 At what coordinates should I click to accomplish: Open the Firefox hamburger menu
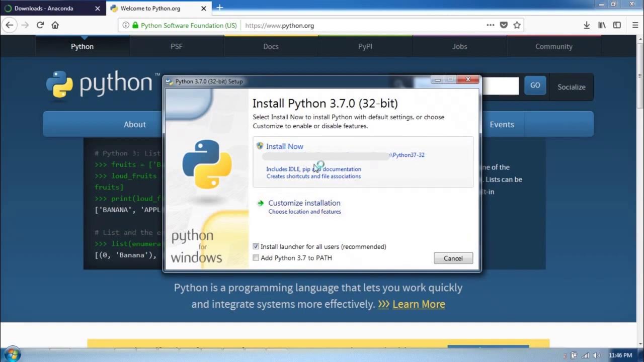tap(635, 25)
